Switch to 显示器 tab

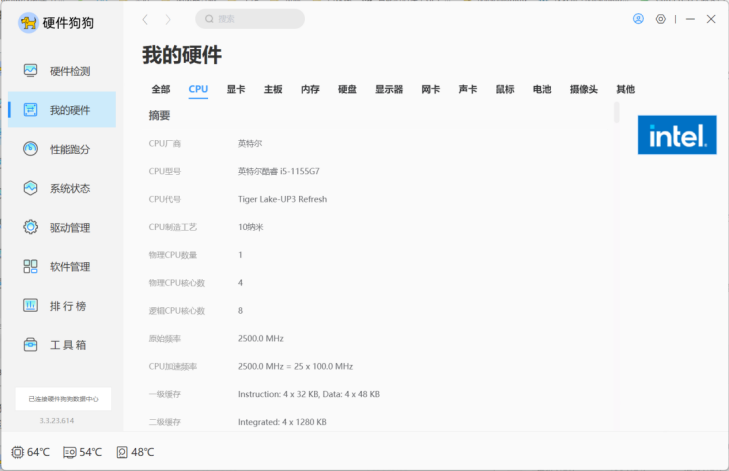tap(389, 89)
